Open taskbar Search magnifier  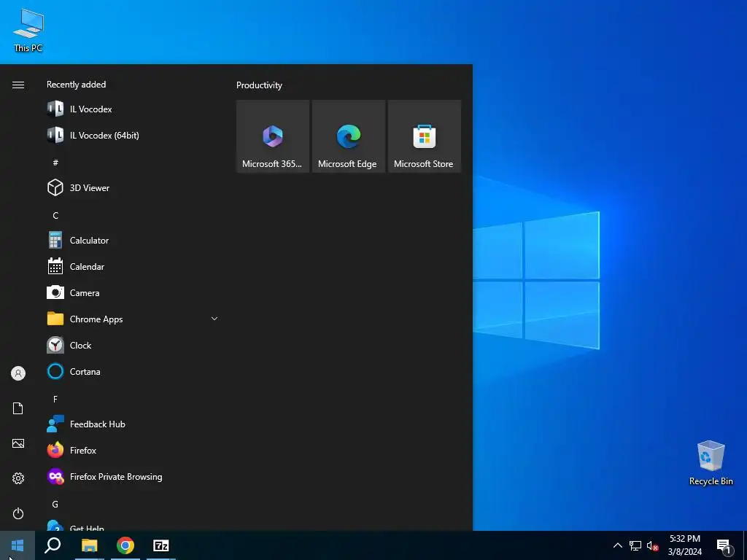pos(53,545)
